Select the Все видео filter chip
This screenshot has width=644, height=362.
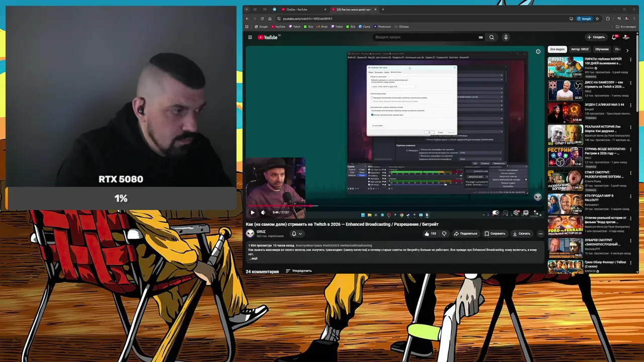557,49
